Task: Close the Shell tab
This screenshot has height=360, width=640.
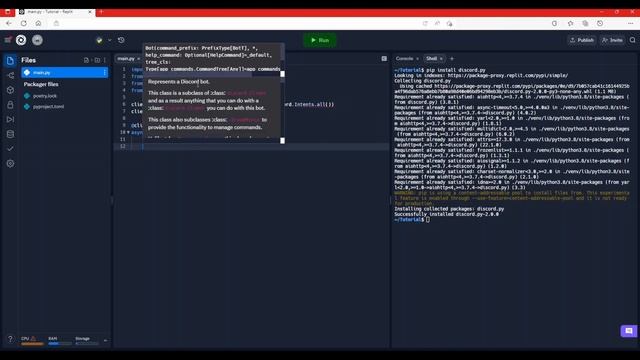Action: 441,59
